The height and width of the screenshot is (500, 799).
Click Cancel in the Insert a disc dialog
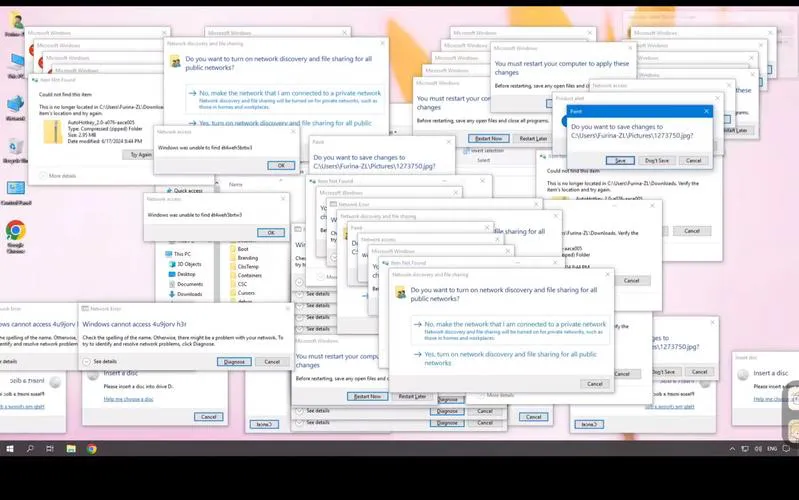pos(208,417)
